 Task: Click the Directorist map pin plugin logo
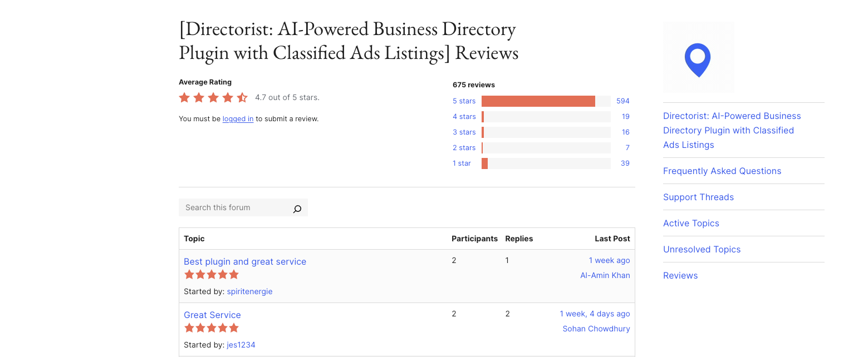coord(698,57)
